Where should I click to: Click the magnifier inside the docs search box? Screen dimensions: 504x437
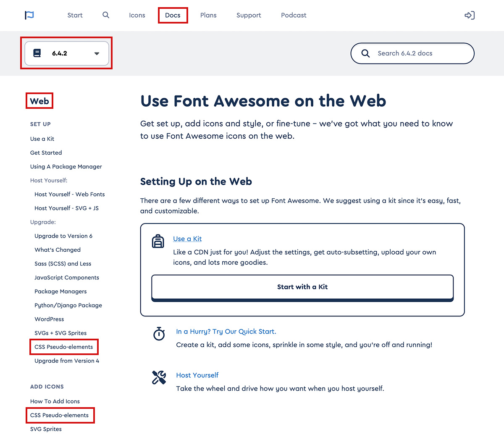click(365, 53)
